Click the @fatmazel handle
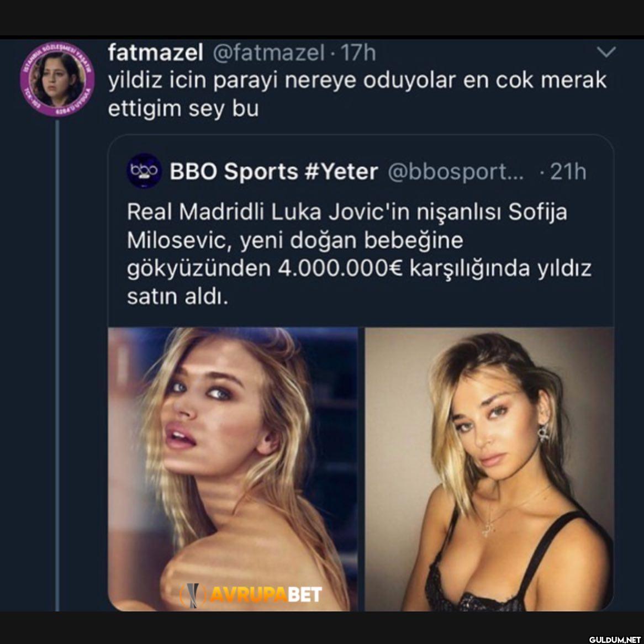 268,52
